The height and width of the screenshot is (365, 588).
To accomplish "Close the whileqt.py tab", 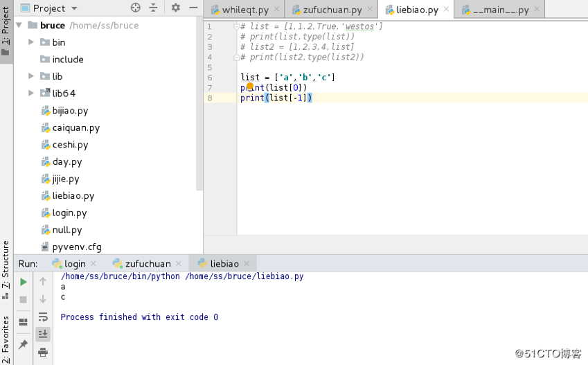I will tap(276, 9).
